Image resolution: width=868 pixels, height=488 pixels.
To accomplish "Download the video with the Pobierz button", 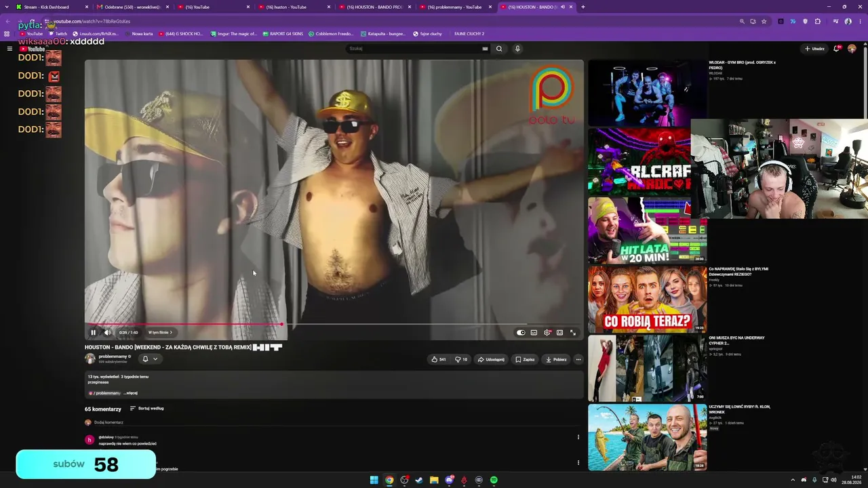I will click(556, 359).
